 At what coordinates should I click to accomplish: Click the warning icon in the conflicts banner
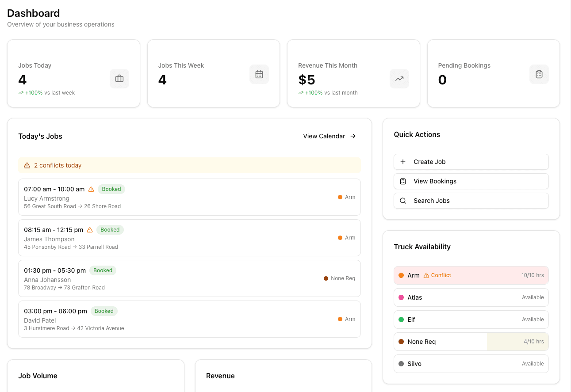(27, 165)
